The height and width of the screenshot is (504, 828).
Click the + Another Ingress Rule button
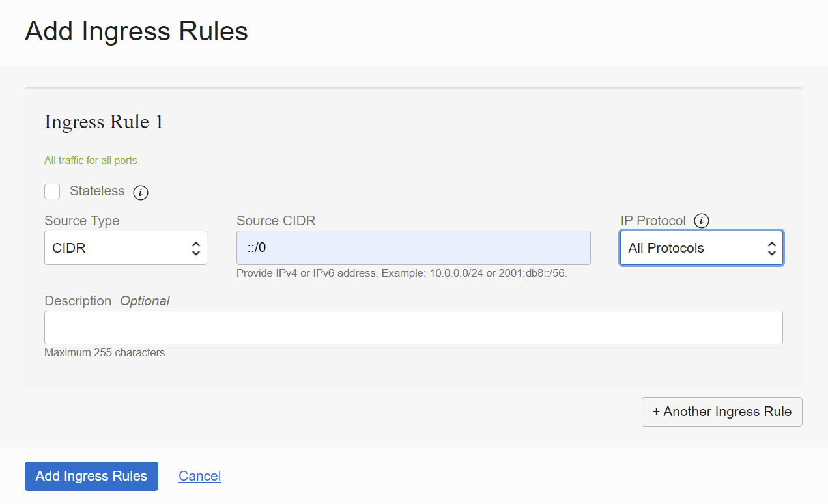pyautogui.click(x=722, y=412)
